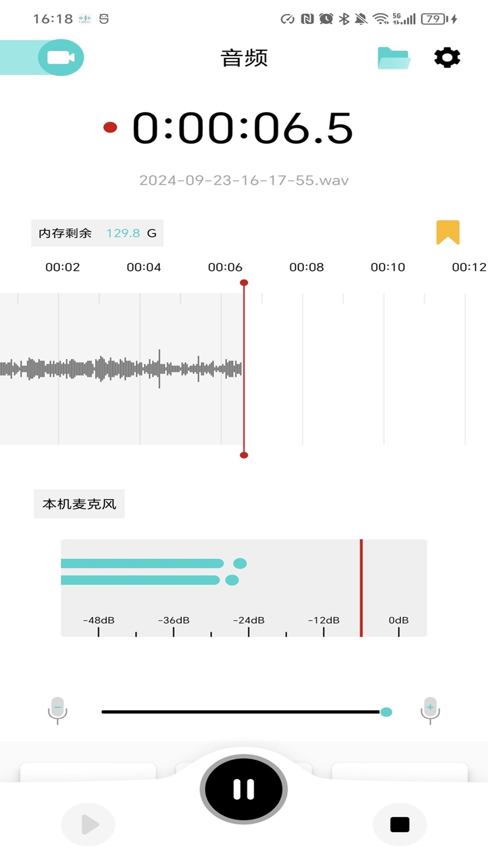Click the recorded waveform area
488x868 pixels.
coord(121,369)
